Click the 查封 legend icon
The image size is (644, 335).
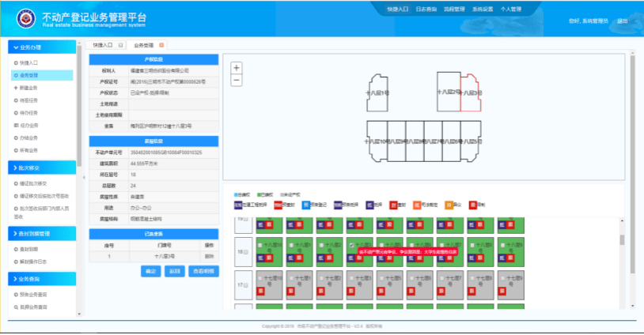coord(393,204)
